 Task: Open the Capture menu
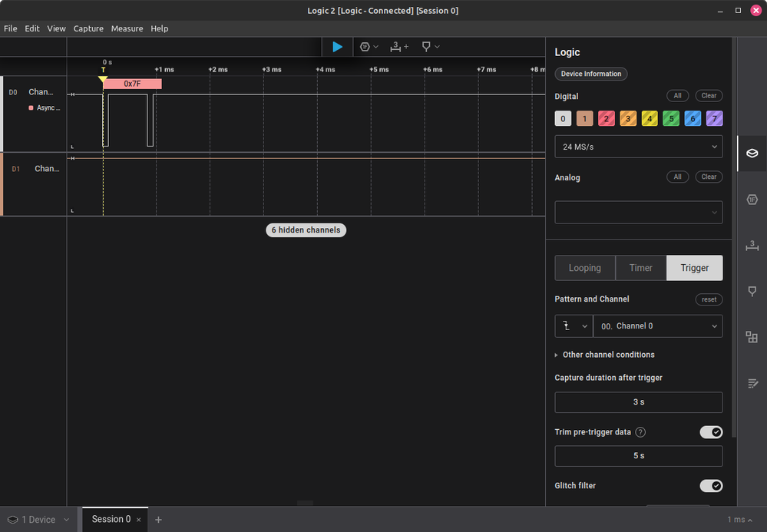88,28
